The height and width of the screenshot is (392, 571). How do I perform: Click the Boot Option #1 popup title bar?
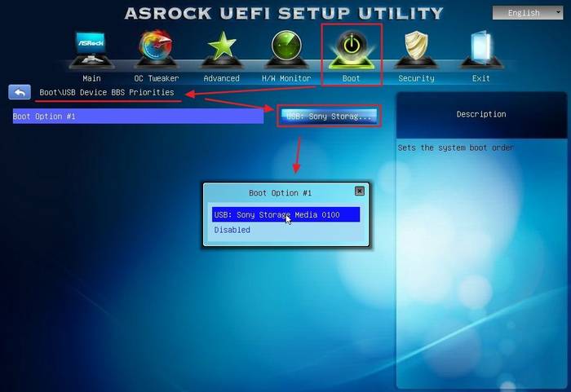click(280, 192)
